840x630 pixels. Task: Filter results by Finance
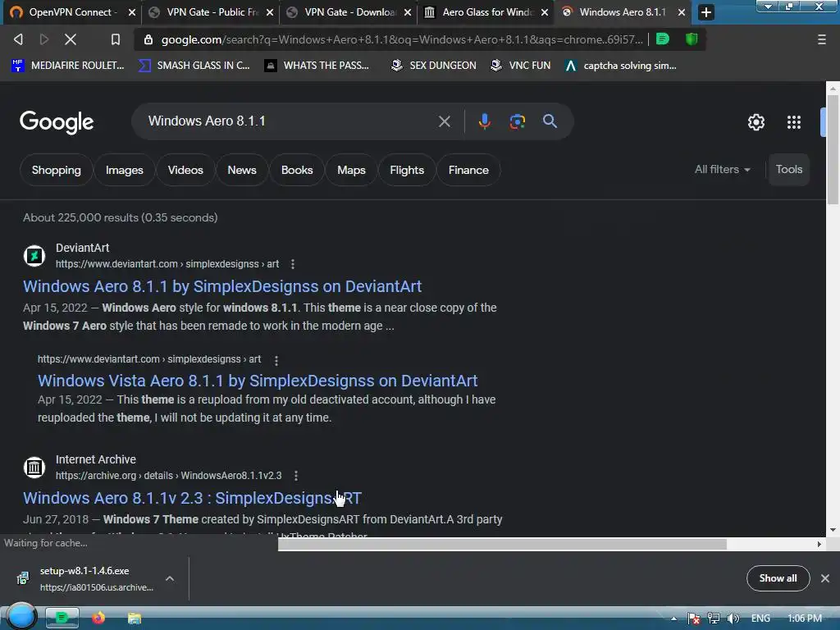[x=468, y=171]
